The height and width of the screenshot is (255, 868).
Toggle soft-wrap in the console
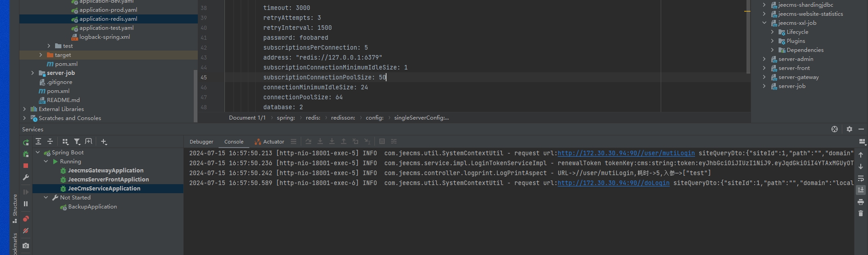pos(861,178)
